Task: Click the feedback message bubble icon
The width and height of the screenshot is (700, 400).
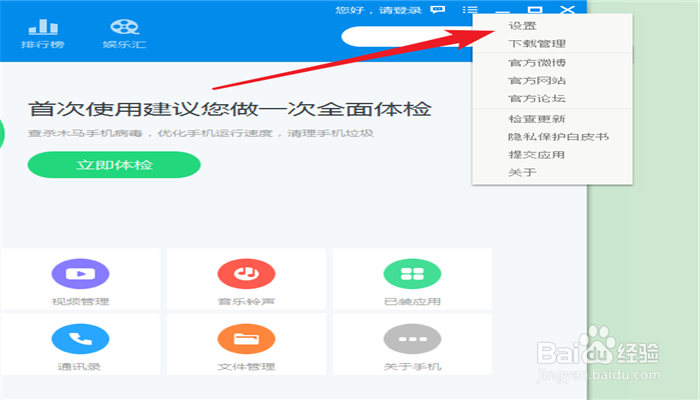Action: pyautogui.click(x=438, y=9)
